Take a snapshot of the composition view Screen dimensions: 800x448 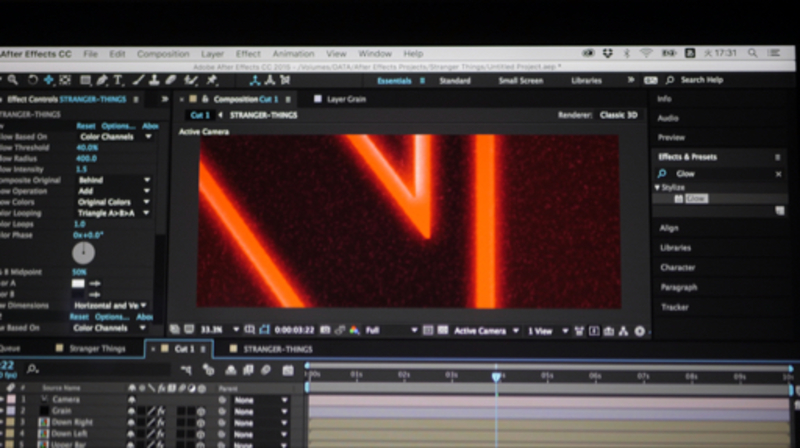[325, 331]
